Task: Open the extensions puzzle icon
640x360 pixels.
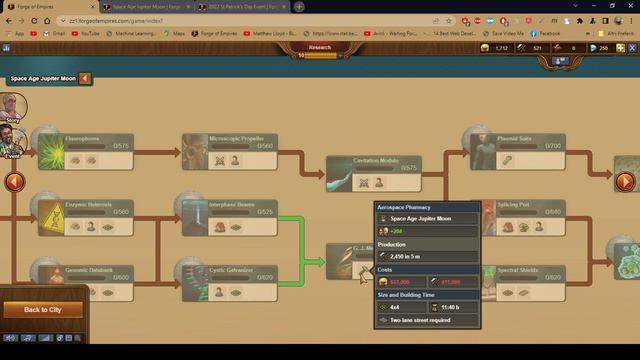Action: point(580,21)
